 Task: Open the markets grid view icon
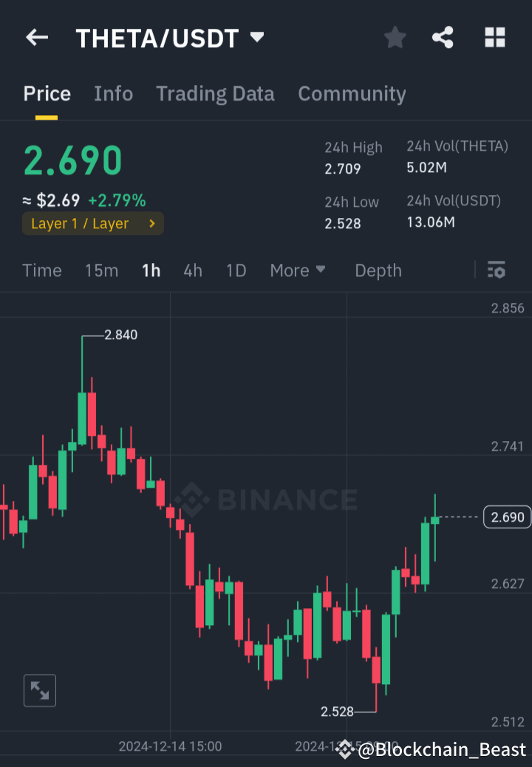coord(494,37)
